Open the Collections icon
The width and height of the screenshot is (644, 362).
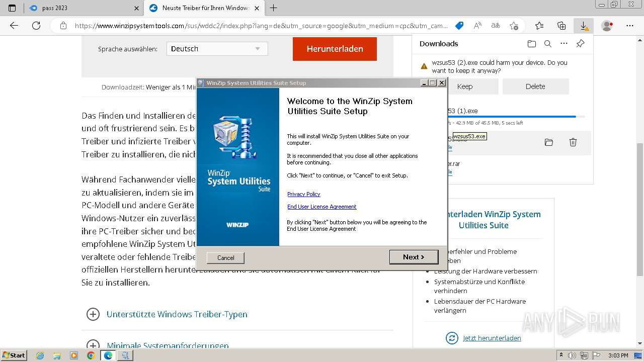561,26
